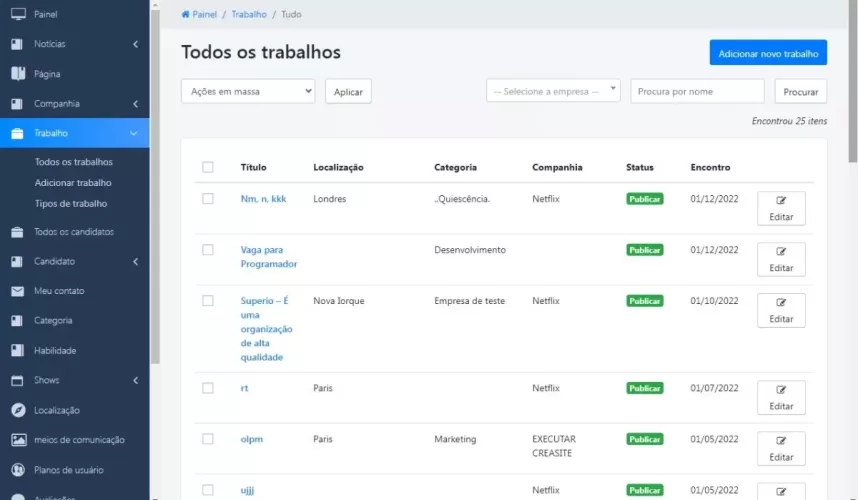Screen dimensions: 858x500
Task: Toggle the select-all checkbox in table header
Action: pyautogui.click(x=208, y=167)
